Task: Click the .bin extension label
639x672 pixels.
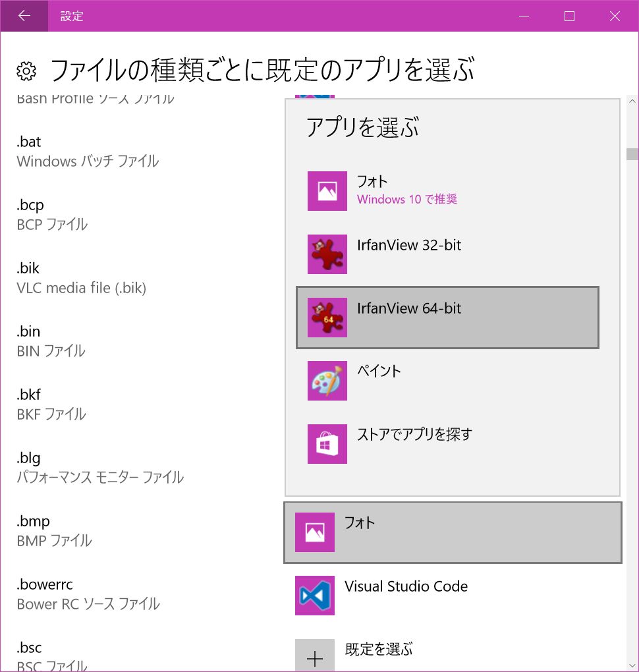Action: point(28,331)
